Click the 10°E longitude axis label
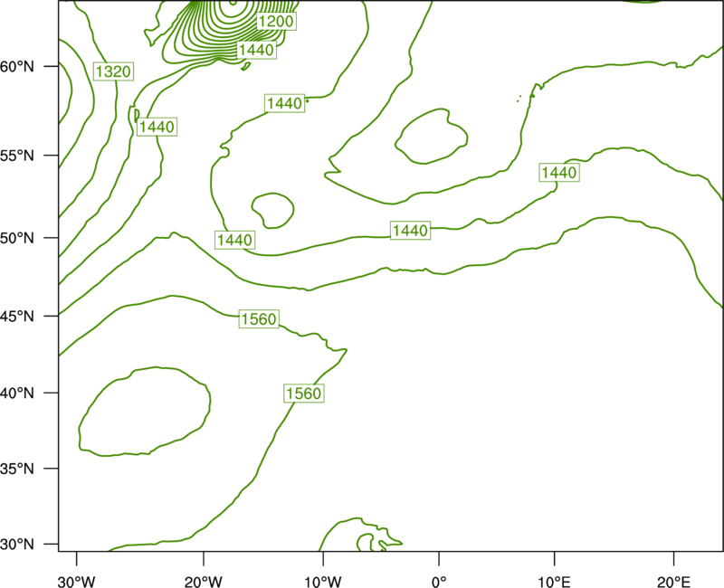Screen dimensions: 724x588 tap(554, 582)
